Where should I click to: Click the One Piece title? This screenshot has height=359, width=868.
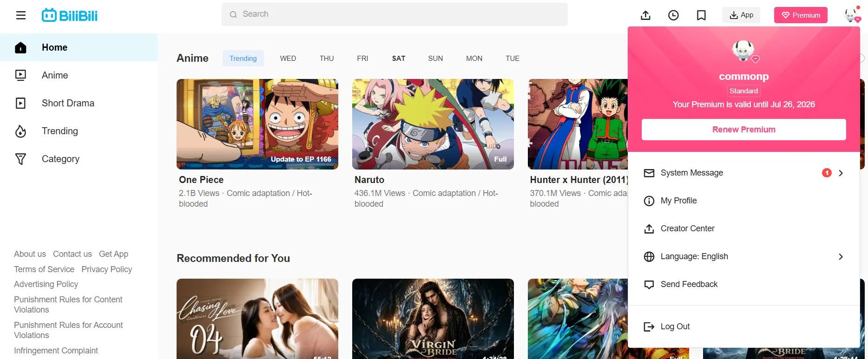[x=201, y=180]
